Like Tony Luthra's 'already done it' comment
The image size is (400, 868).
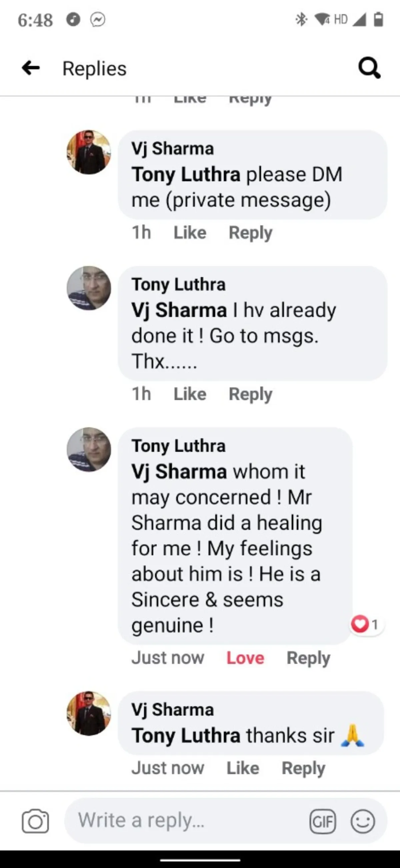pyautogui.click(x=190, y=394)
